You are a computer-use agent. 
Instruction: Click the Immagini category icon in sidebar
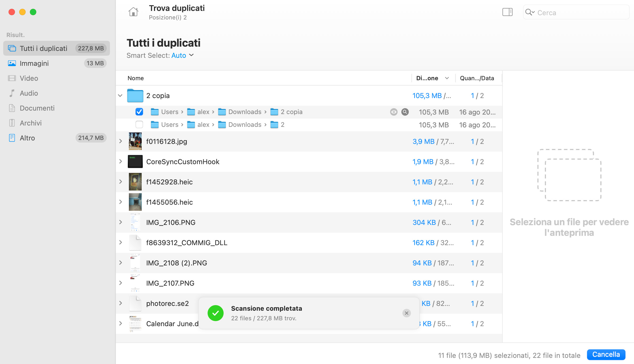(x=11, y=63)
